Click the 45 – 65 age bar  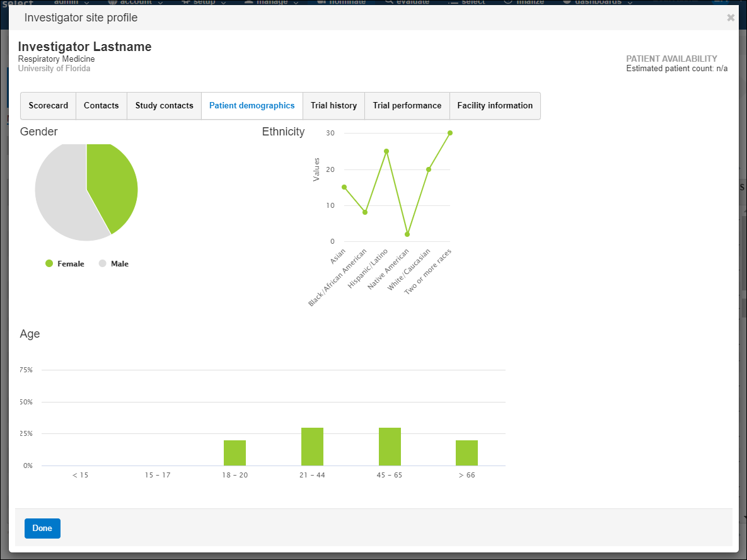click(x=390, y=447)
